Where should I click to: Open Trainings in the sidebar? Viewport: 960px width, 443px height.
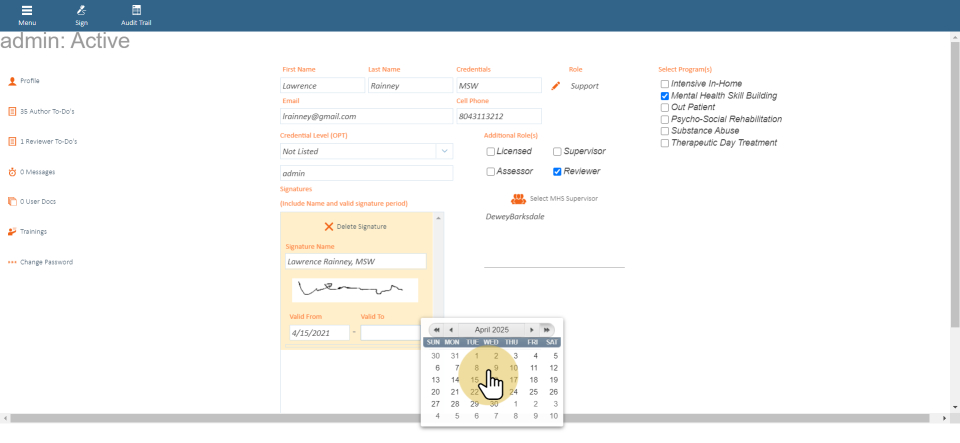[33, 232]
